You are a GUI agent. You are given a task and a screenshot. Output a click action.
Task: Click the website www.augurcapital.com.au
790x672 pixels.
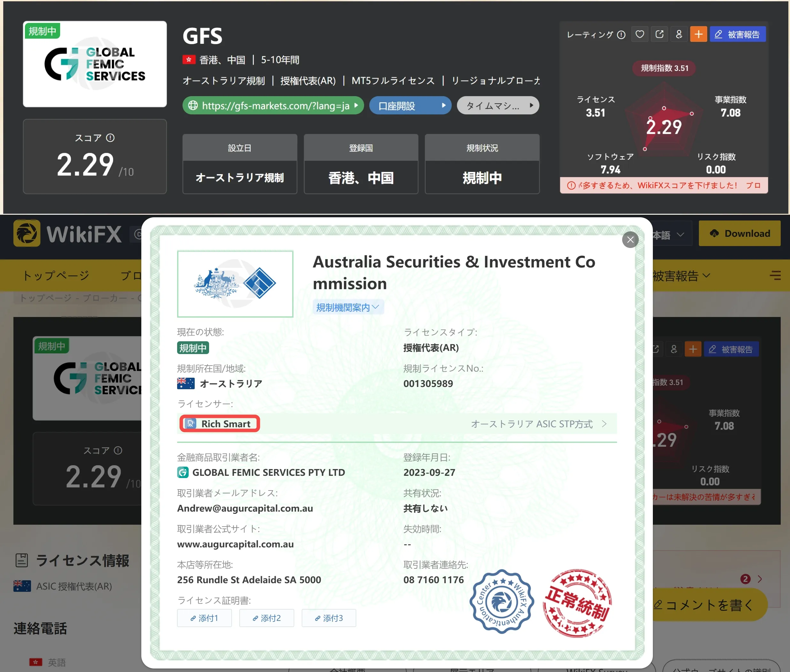click(x=236, y=544)
